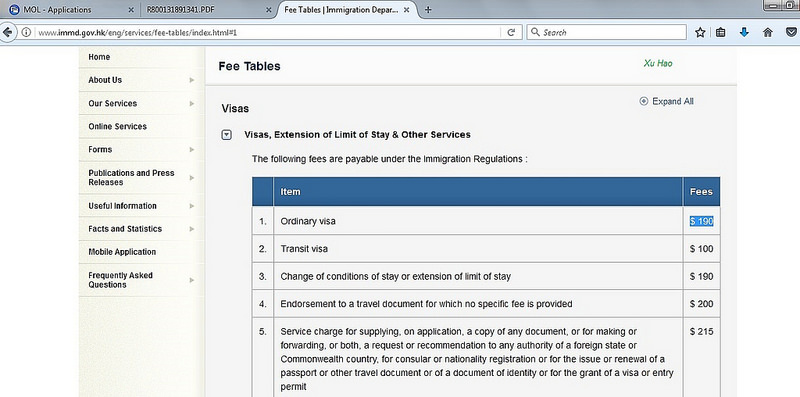Viewport: 800px width, 397px height.
Task: Click Service charge for supplying row text
Action: click(x=477, y=359)
